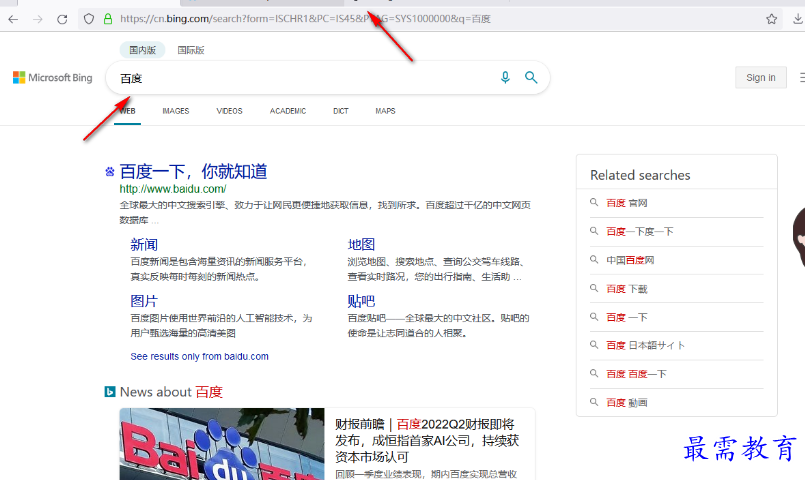Select related search 百度 官网
805x480 pixels.
[x=626, y=203]
